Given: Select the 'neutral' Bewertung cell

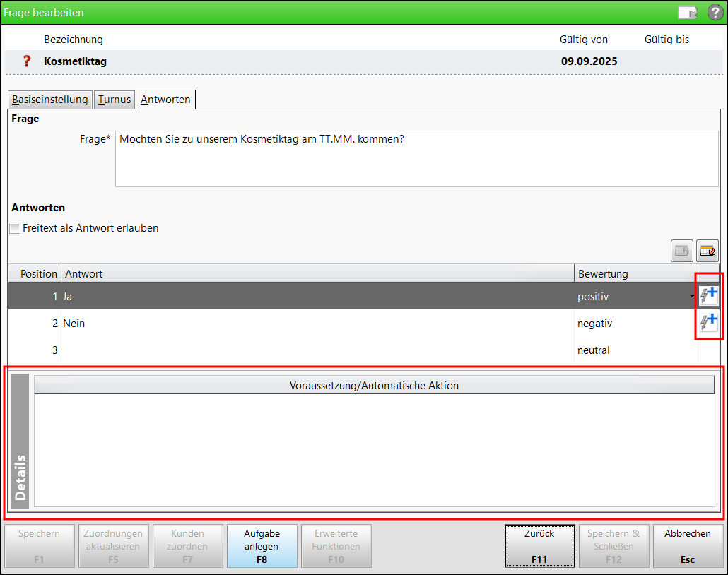Looking at the screenshot, I should tap(634, 350).
